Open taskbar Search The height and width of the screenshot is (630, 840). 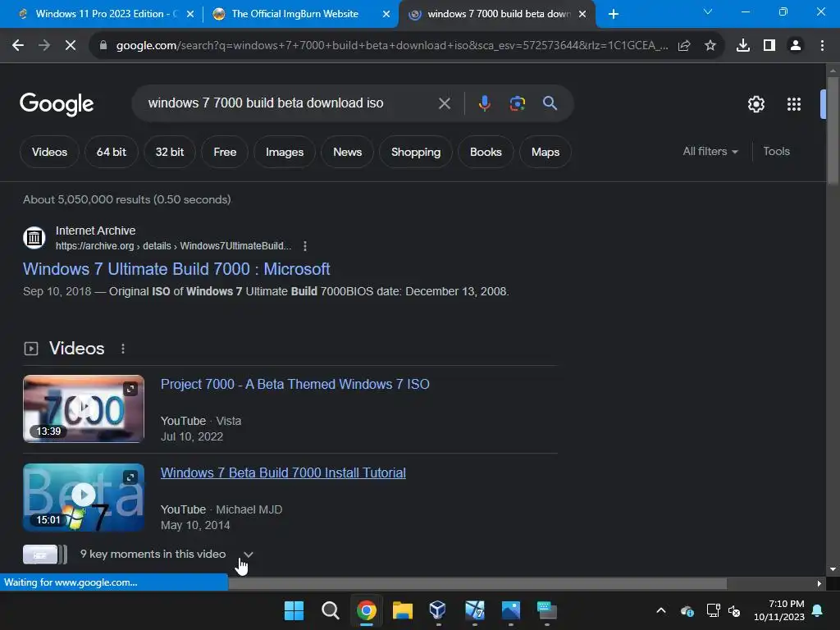pos(330,610)
